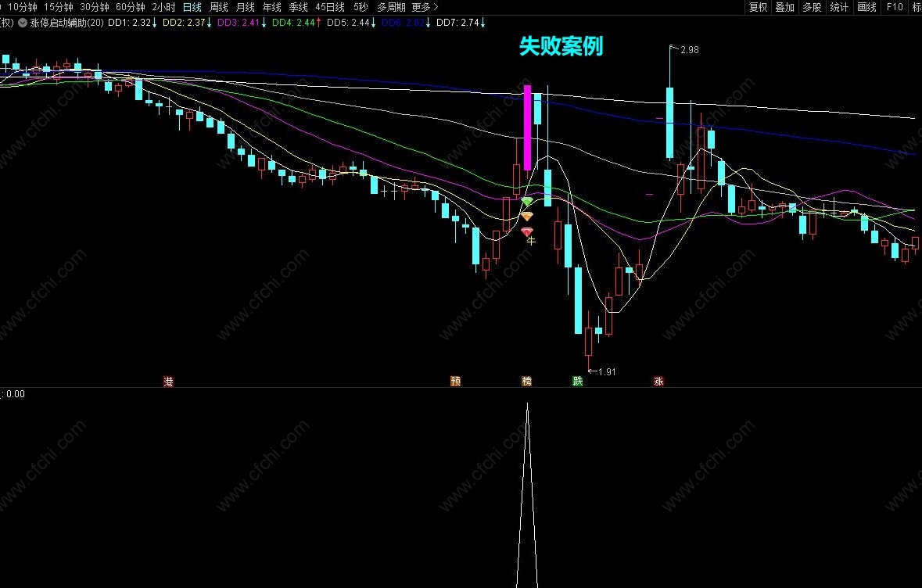
Task: Open the 统计 statistics button
Action: 839,7
